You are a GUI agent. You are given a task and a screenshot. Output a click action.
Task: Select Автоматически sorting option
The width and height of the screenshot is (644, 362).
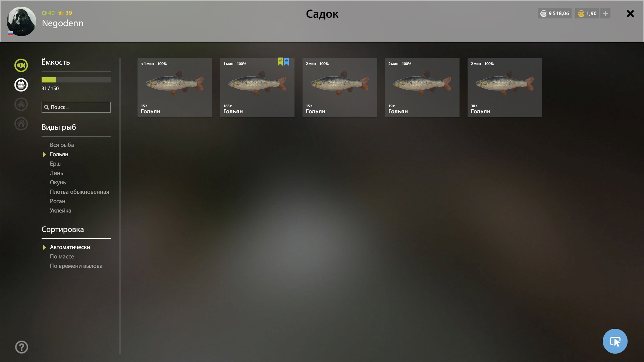point(70,247)
